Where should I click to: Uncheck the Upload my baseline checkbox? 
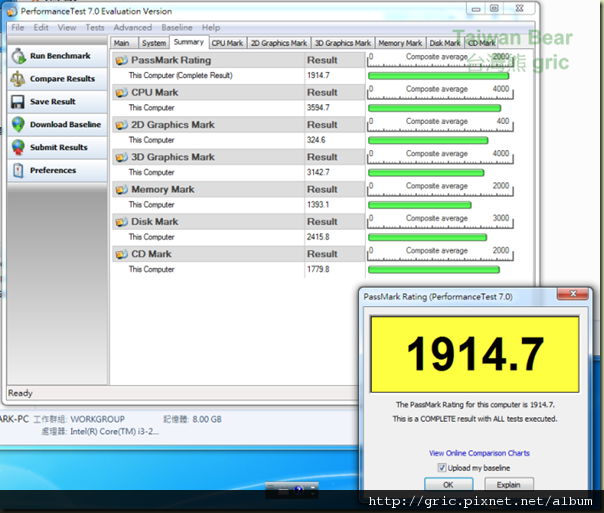tap(442, 468)
